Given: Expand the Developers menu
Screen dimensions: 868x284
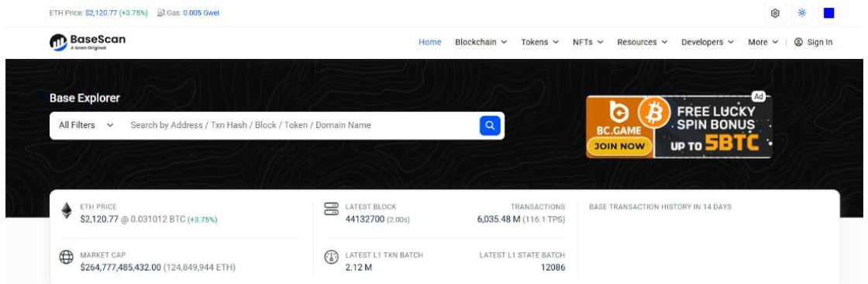Looking at the screenshot, I should pos(708,42).
